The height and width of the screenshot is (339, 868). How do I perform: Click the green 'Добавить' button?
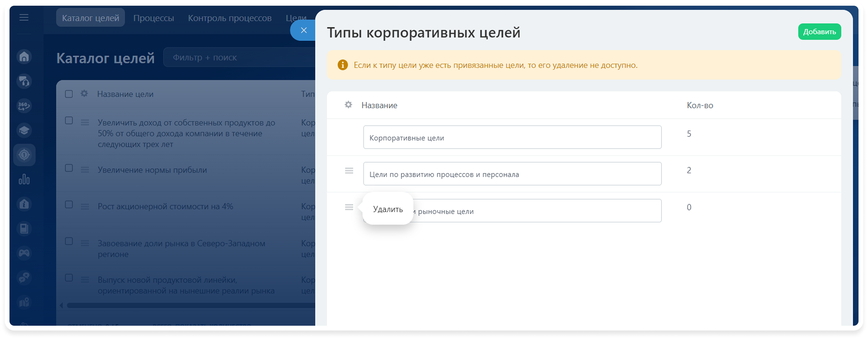click(x=819, y=31)
